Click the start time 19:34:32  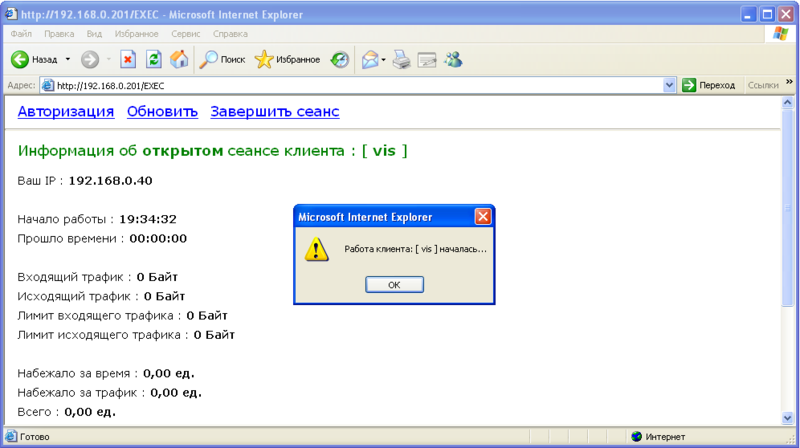pos(148,219)
